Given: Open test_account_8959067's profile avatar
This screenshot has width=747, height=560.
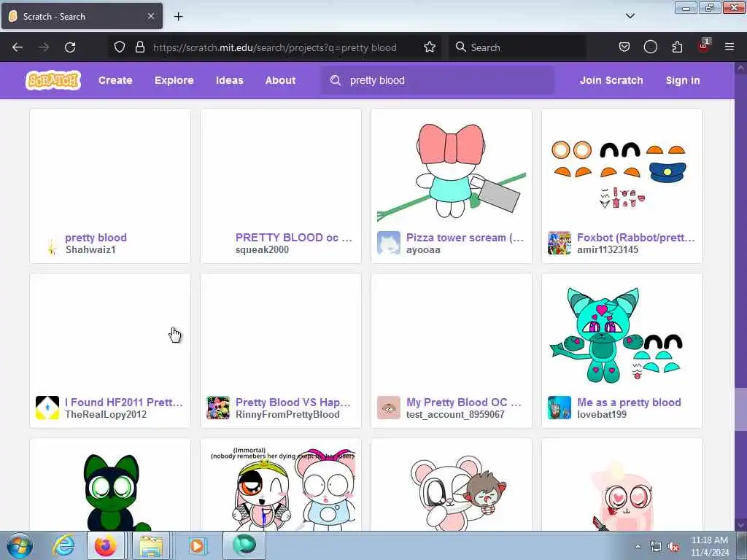Looking at the screenshot, I should (x=389, y=408).
